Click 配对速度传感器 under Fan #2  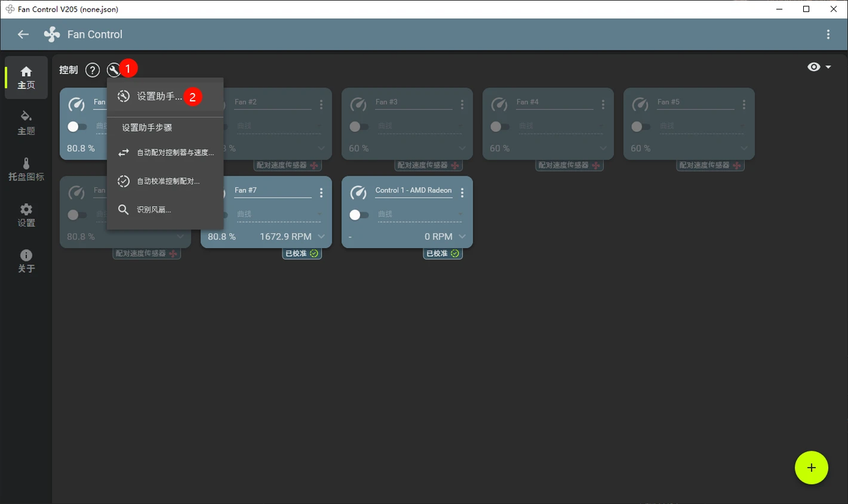tap(287, 166)
